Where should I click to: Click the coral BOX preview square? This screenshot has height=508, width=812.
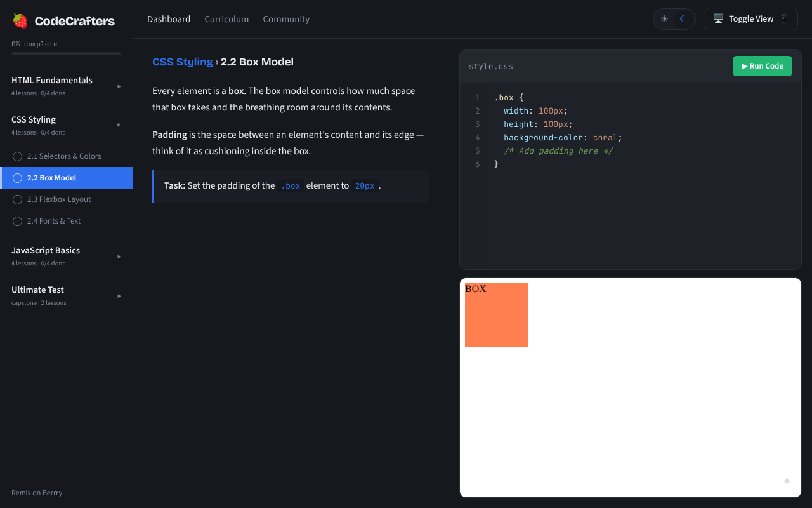click(497, 315)
